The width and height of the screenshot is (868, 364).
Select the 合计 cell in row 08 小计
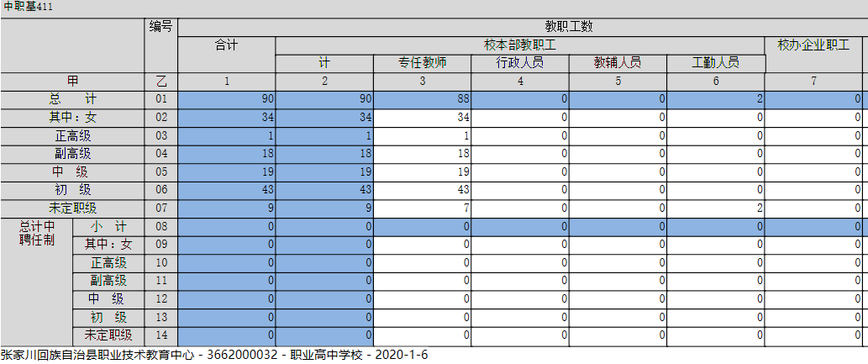coord(227,227)
